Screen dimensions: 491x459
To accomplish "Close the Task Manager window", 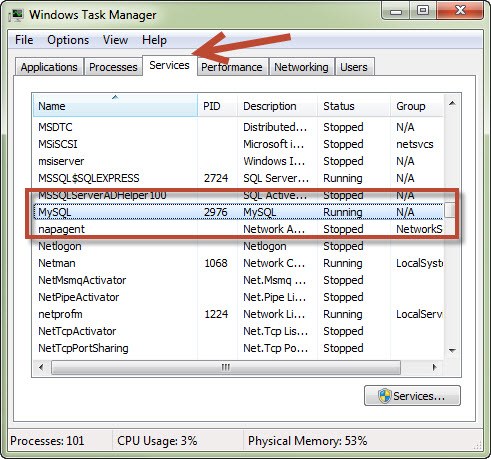I will [460, 11].
